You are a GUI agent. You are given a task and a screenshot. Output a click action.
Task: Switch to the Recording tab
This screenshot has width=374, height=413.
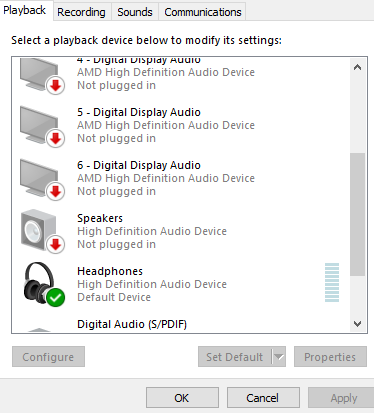(x=81, y=12)
